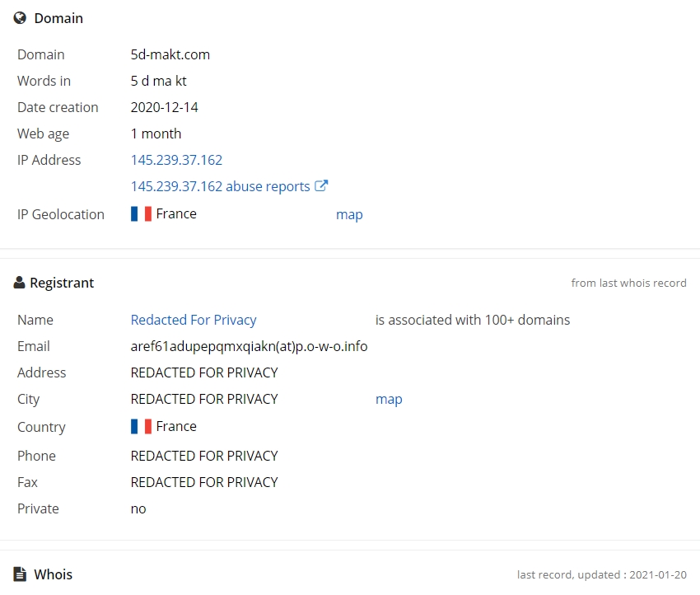
Task: Open the 145.239.37.162 abuse reports link
Action: click(x=220, y=186)
